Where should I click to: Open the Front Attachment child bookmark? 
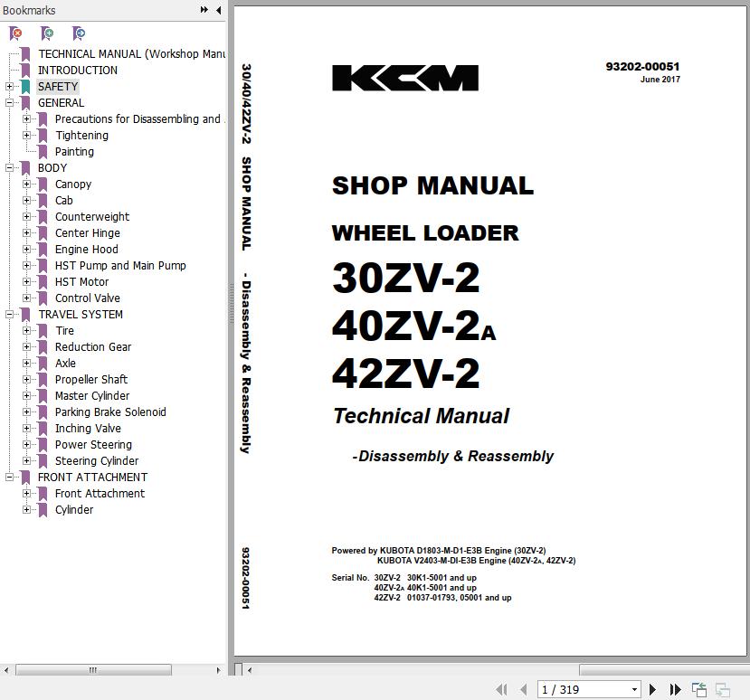click(x=100, y=494)
